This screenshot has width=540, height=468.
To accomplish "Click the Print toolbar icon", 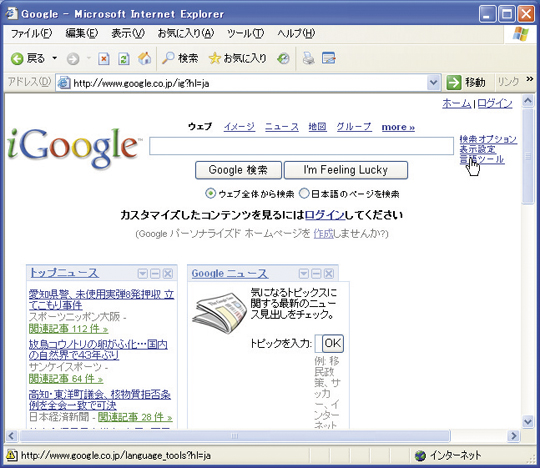I will coord(308,58).
